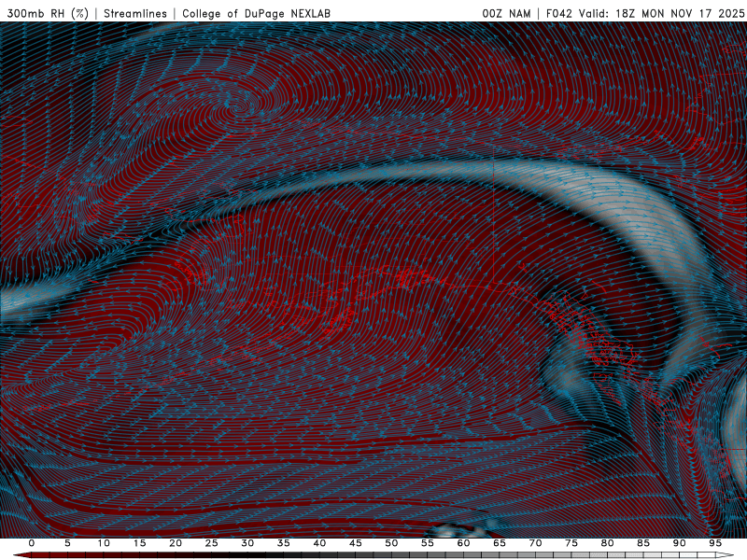Screen dimensions: 747x560
Task: Select the colorbar label "95"
Action: tap(715, 543)
